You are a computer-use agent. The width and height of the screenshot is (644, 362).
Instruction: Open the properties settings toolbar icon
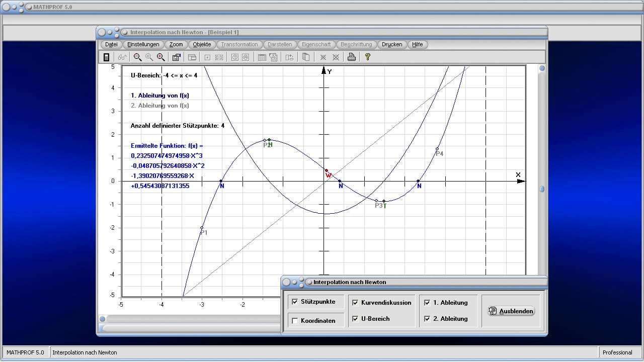tap(177, 57)
